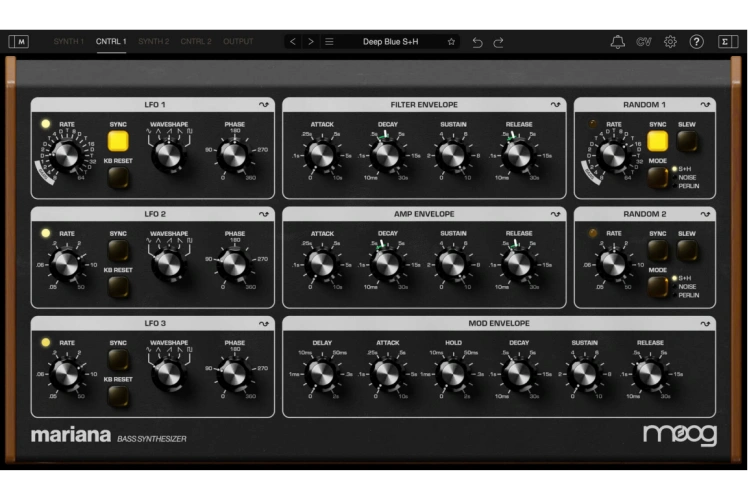Favorite the preset with the star icon
Viewport: 750px width, 500px height.
pos(451,42)
